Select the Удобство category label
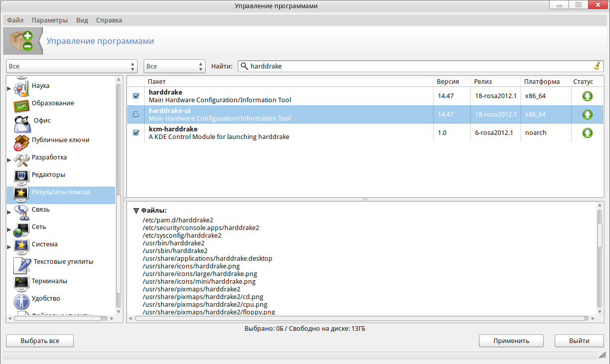The width and height of the screenshot is (610, 364). [x=46, y=298]
